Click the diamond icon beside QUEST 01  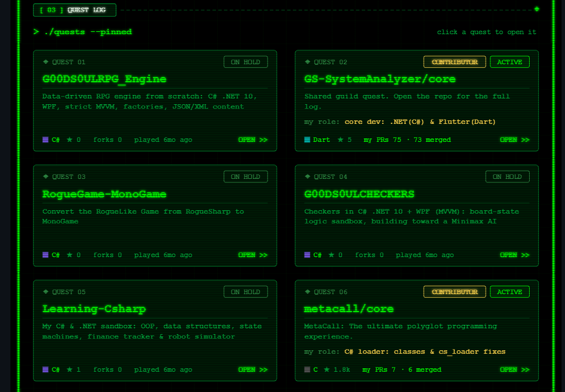click(45, 61)
